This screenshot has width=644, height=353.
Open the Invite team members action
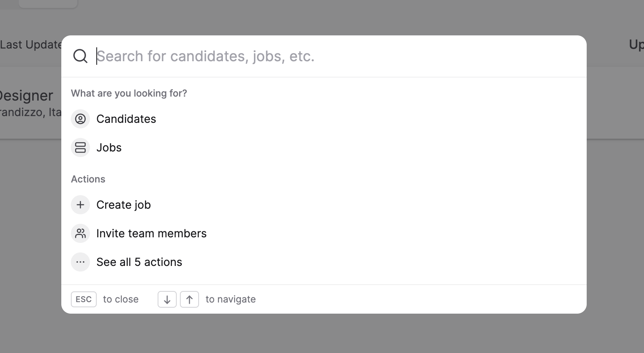pos(151,233)
